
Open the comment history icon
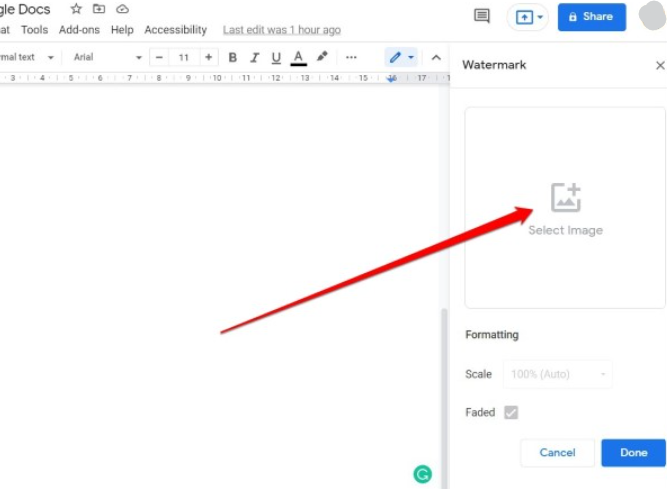[482, 17]
